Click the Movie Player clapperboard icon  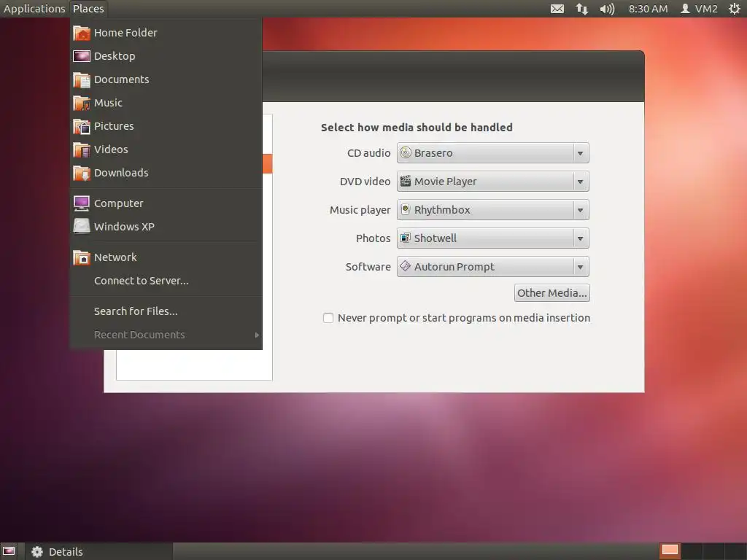[x=405, y=181]
